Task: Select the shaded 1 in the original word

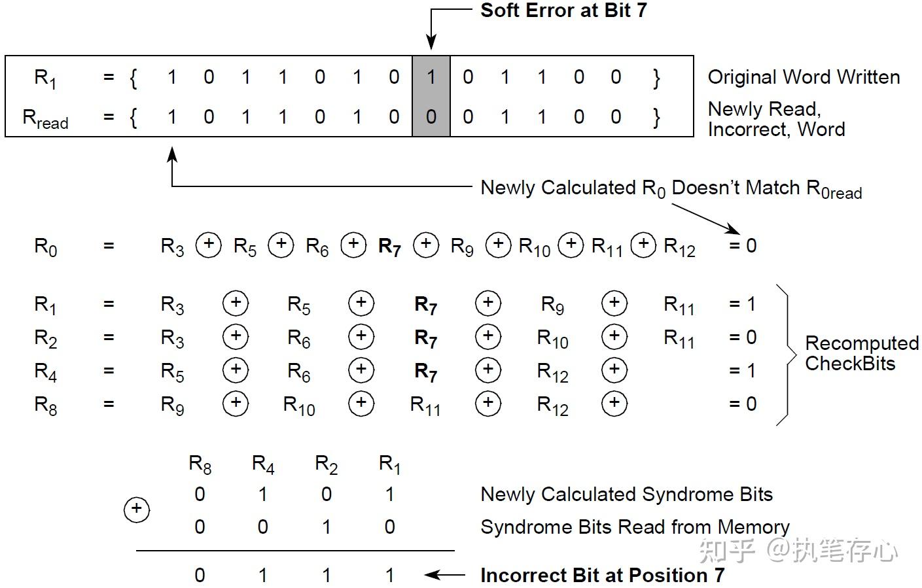Action: (431, 77)
